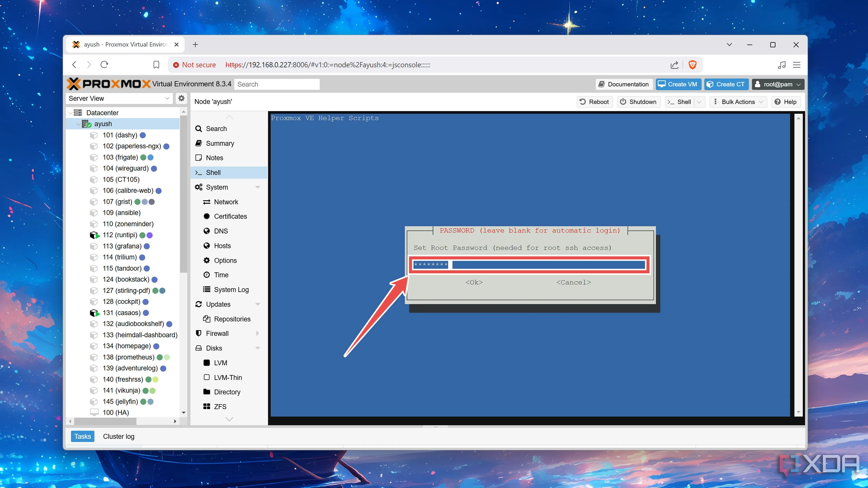The height and width of the screenshot is (488, 868).
Task: Reload the page with refresh icon
Action: click(104, 65)
